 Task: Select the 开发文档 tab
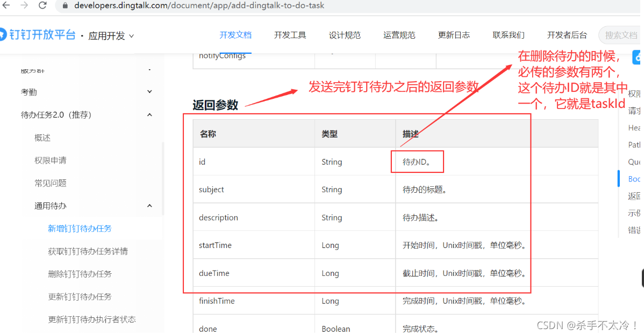click(x=235, y=35)
